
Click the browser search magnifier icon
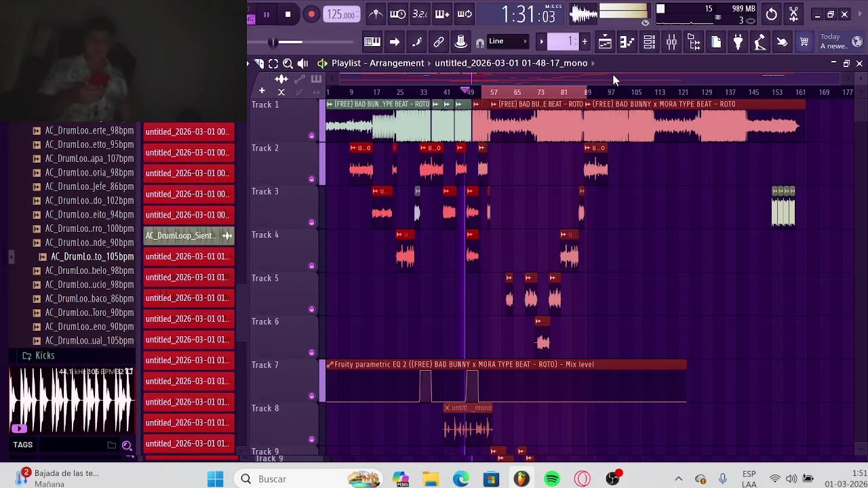[127, 445]
